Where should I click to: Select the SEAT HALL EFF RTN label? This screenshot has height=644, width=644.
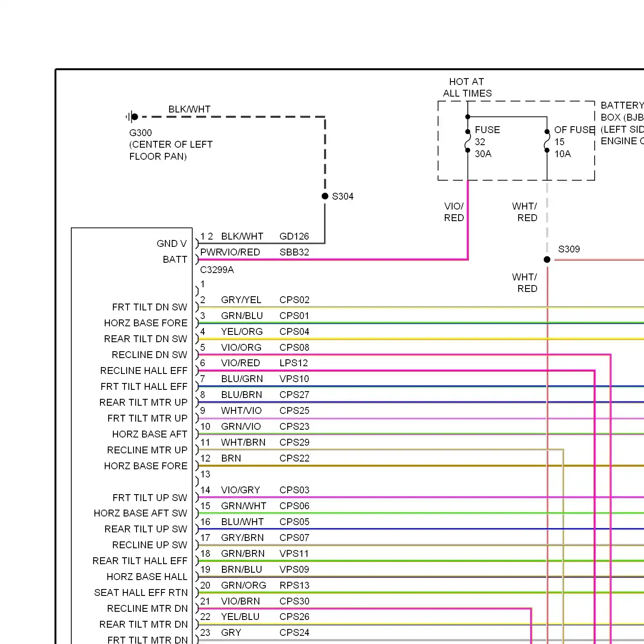pyautogui.click(x=141, y=593)
